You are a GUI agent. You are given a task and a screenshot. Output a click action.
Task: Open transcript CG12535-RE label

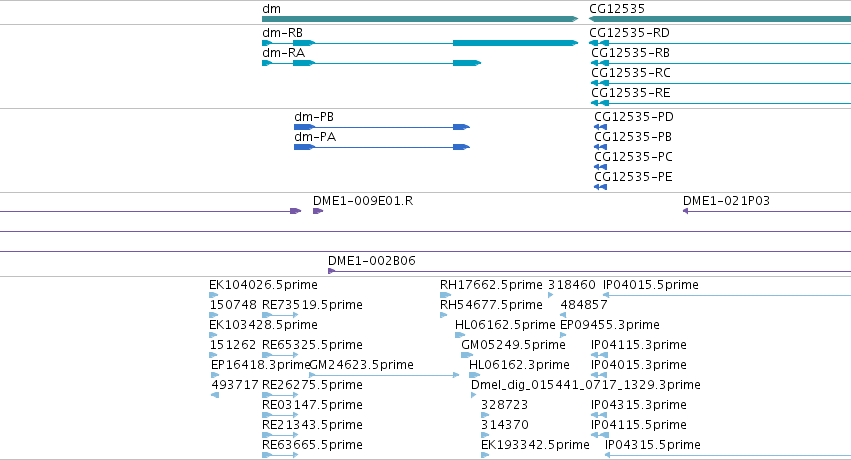(631, 93)
